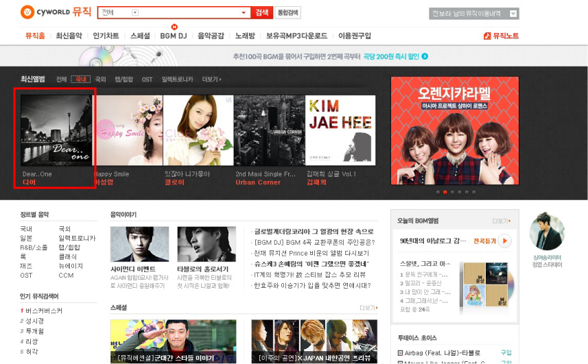The width and height of the screenshot is (588, 364).
Task: Expand the search input suggestions arrow
Action: tap(244, 13)
